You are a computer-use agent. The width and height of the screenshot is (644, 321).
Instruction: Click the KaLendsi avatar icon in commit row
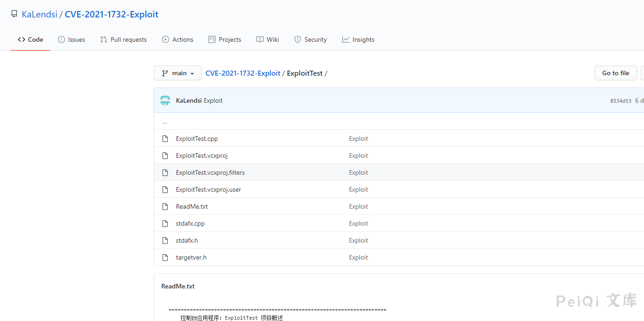165,100
